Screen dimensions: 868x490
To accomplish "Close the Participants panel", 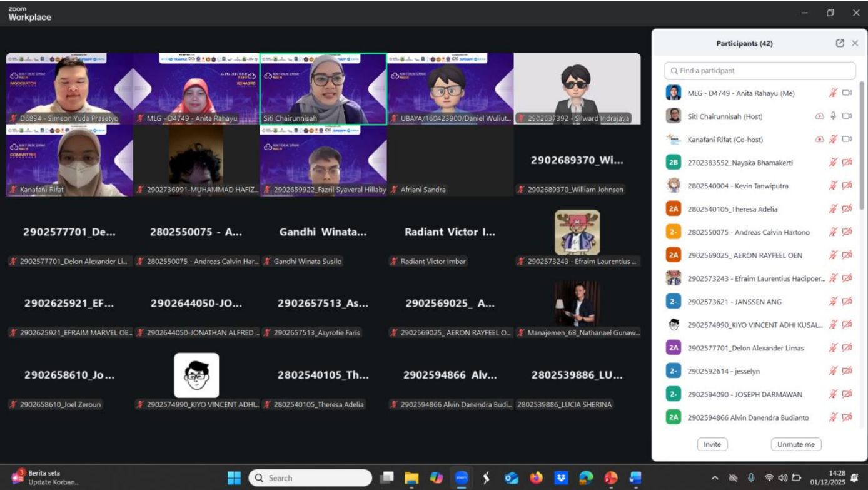I will click(855, 43).
